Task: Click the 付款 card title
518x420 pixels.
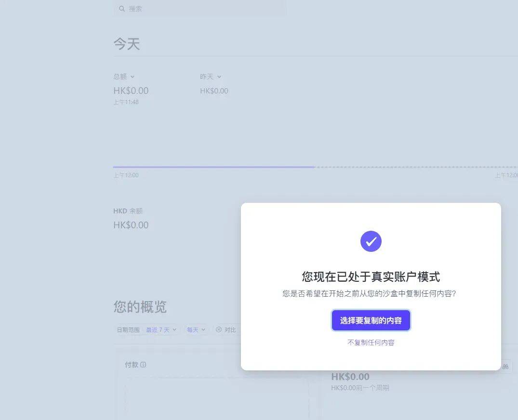Action: 132,365
